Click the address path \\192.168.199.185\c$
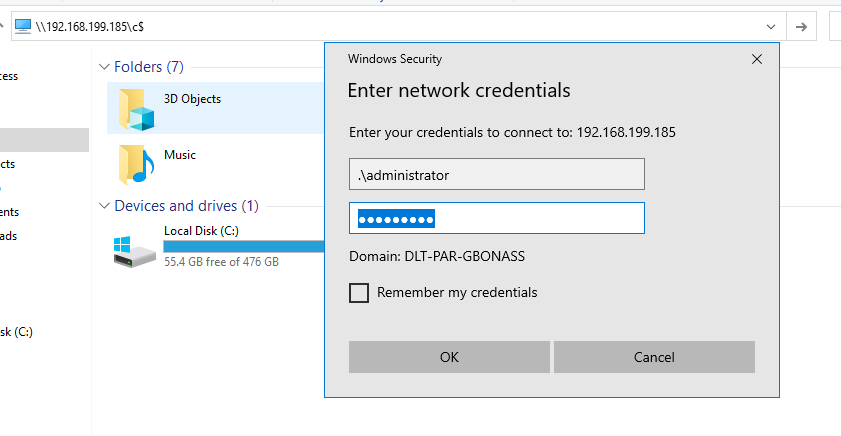The height and width of the screenshot is (436, 841). (x=90, y=27)
